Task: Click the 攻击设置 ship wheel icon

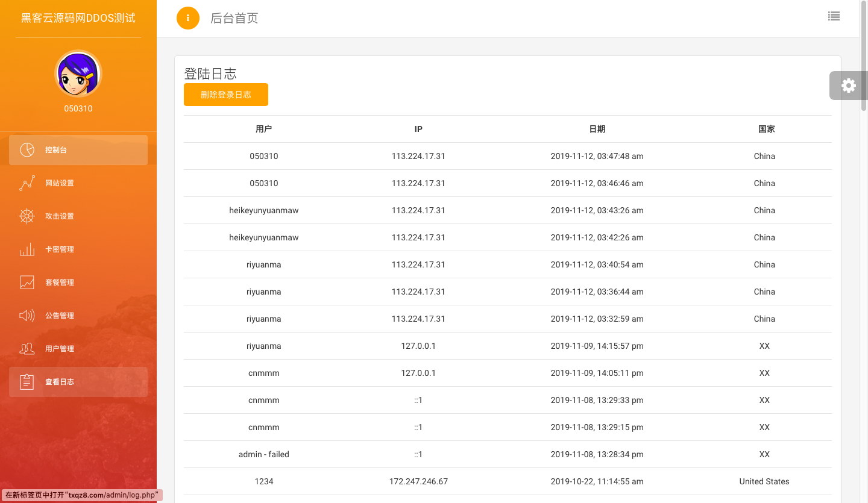Action: tap(27, 216)
